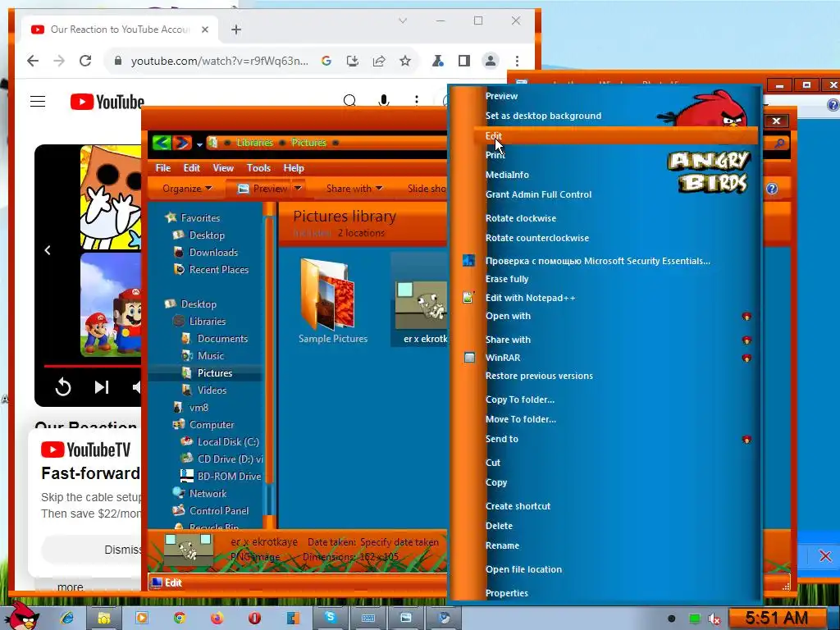840x630 pixels.
Task: Launch Firefox from the taskbar
Action: (x=217, y=618)
